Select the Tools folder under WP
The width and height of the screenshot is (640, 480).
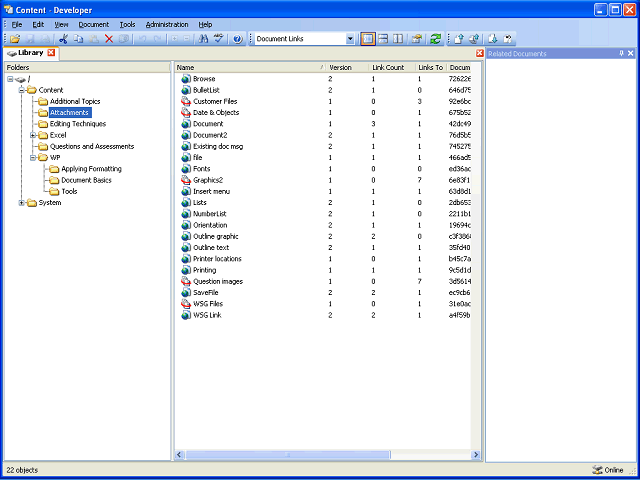[69, 191]
